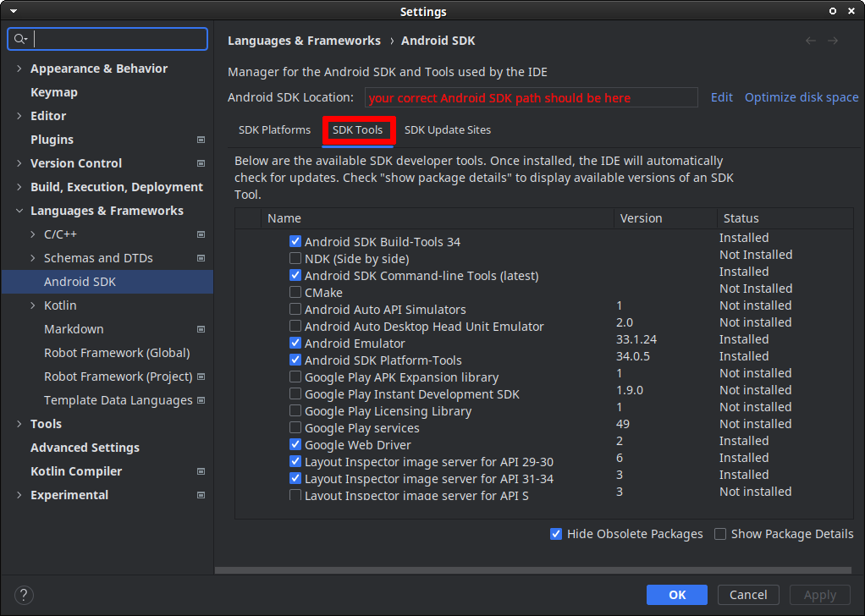Check Google Play services
The width and height of the screenshot is (865, 616).
coord(295,427)
